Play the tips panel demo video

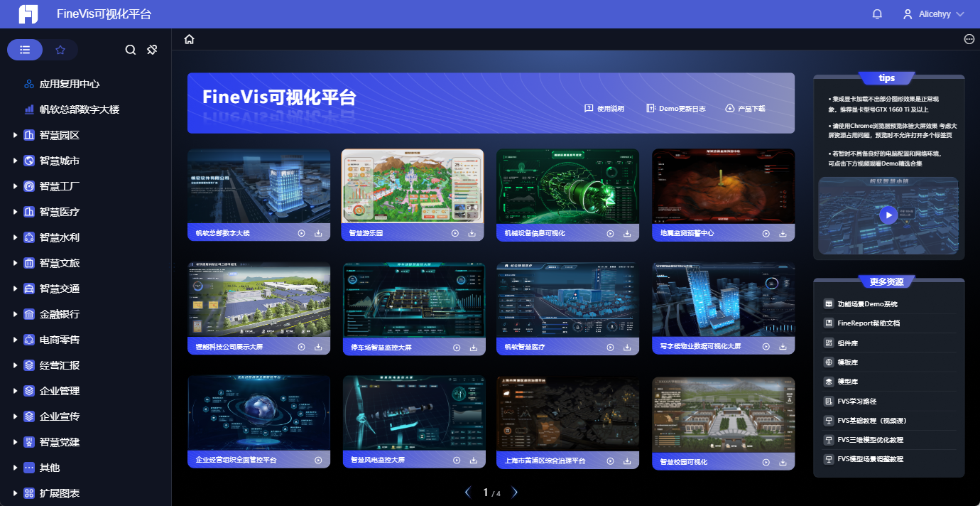[x=888, y=215]
